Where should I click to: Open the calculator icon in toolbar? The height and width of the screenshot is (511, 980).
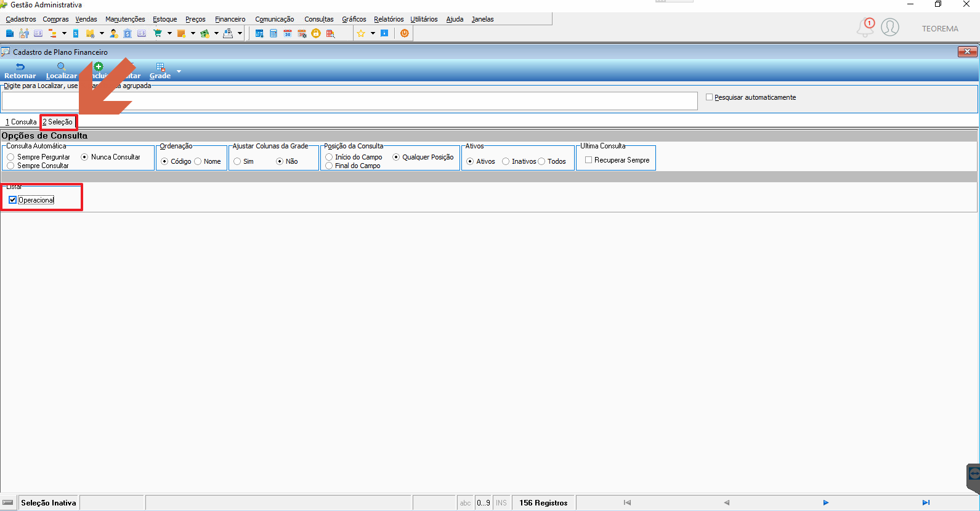click(x=273, y=33)
